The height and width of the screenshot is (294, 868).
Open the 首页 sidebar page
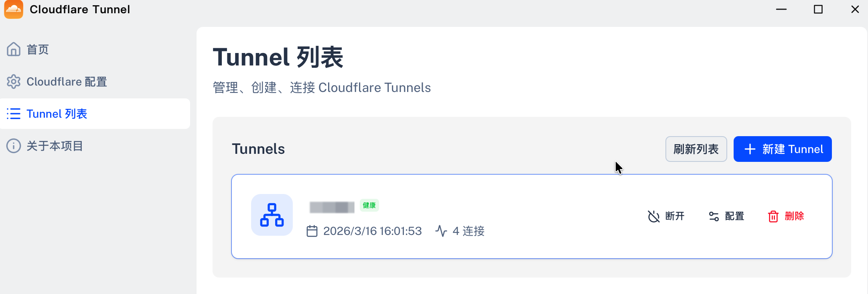[x=38, y=49]
